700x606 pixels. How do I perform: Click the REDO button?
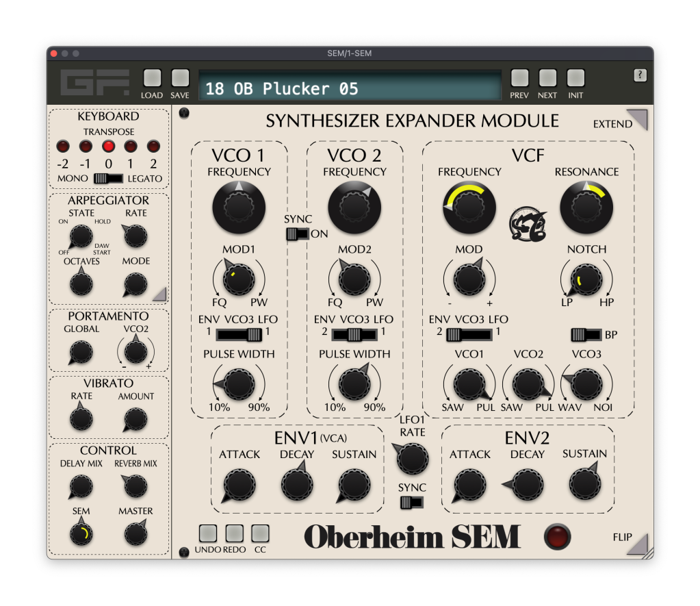tap(235, 533)
